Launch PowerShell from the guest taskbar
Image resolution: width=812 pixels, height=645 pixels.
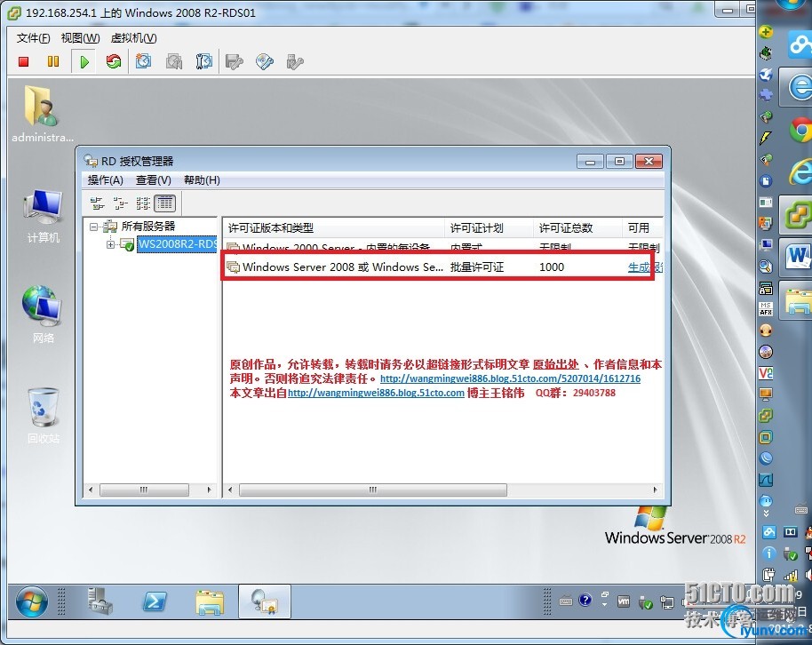click(x=155, y=601)
